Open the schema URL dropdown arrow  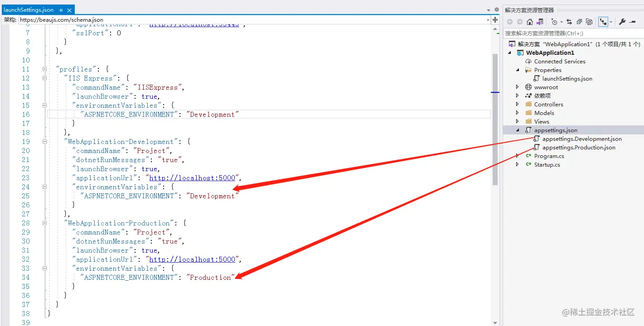[489, 20]
